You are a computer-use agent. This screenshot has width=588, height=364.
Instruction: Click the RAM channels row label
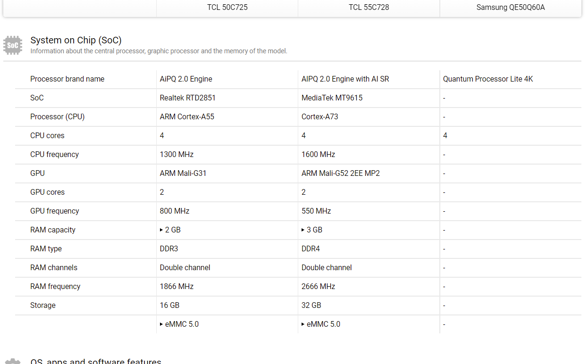(x=54, y=268)
